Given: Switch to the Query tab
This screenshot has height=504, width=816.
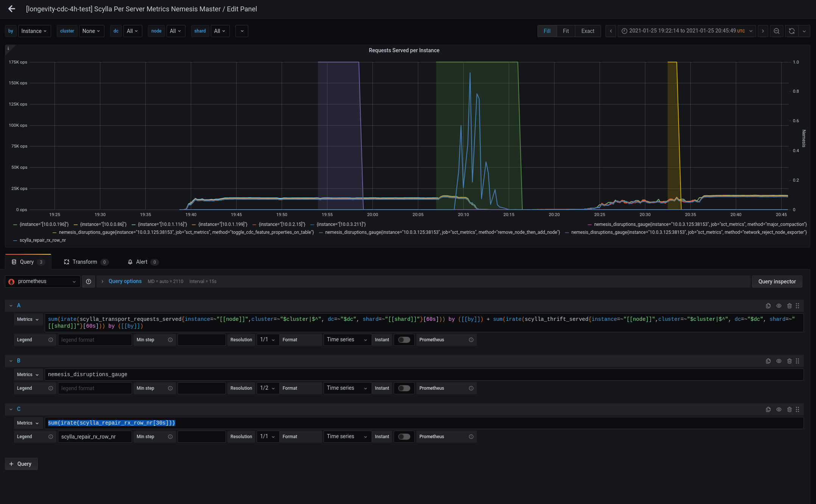Looking at the screenshot, I should (28, 262).
